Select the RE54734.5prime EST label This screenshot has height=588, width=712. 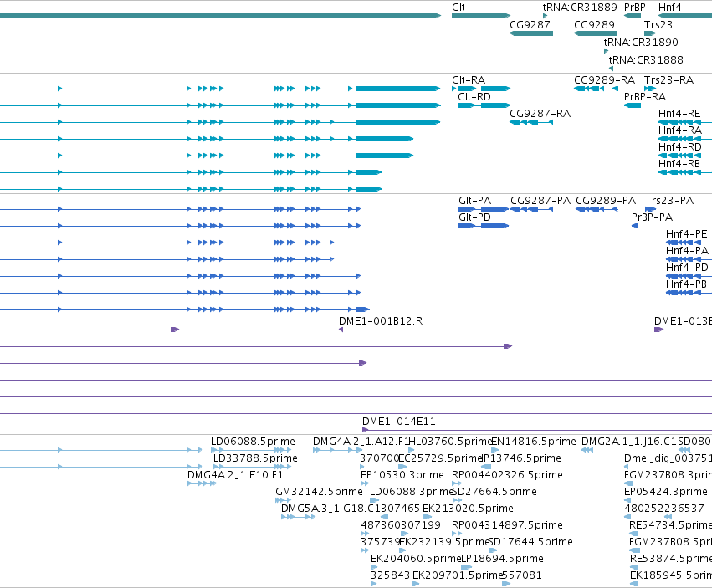[x=670, y=525]
